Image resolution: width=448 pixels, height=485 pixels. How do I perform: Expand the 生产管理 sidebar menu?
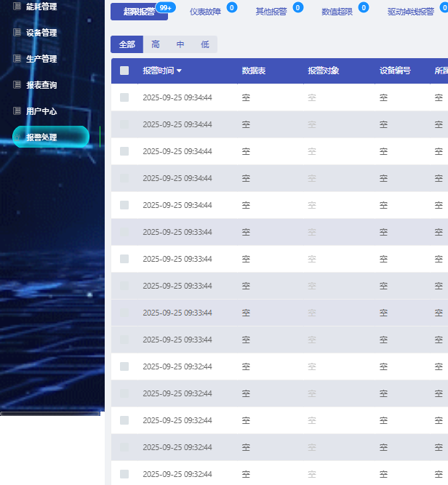41,59
